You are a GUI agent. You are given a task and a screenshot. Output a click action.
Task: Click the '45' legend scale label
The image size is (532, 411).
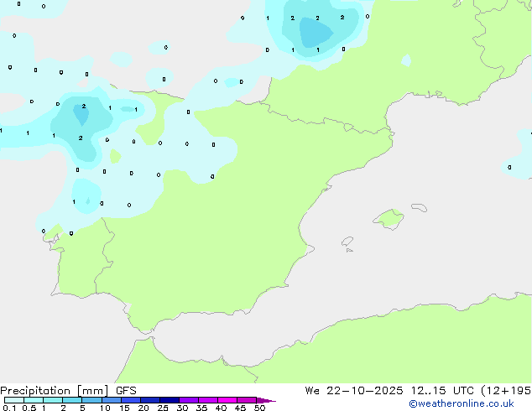240,408
